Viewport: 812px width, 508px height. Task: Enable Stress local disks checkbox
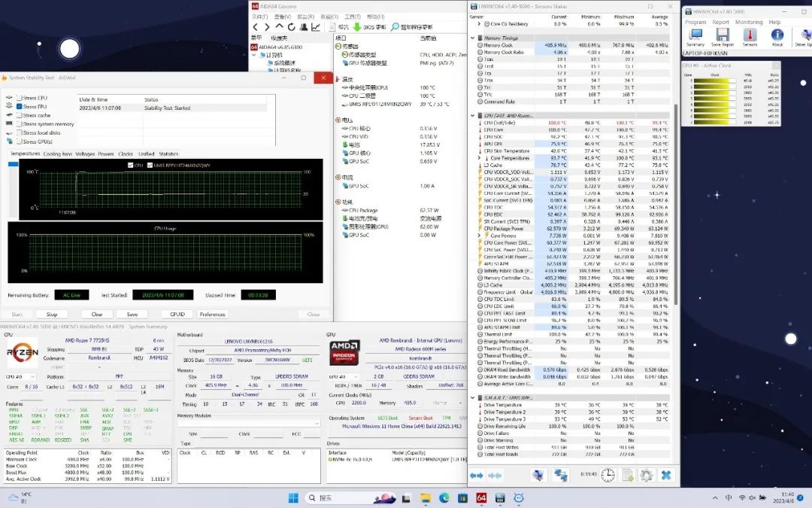19,132
